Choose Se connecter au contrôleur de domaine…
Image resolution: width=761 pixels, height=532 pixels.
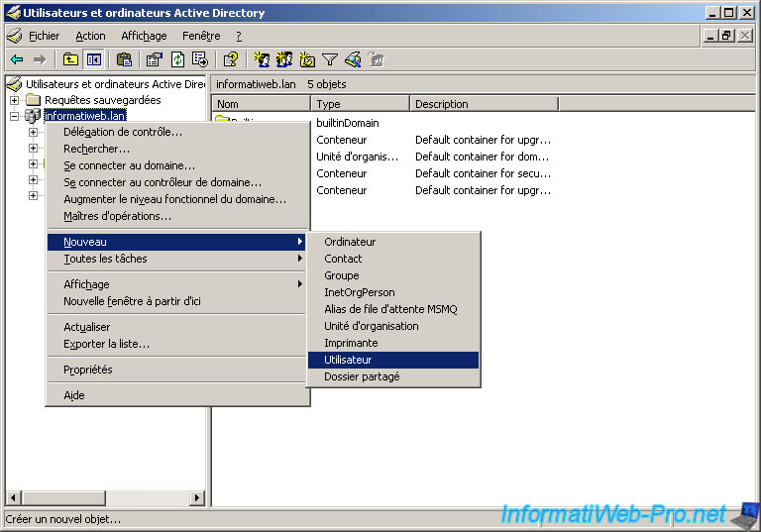pos(176,183)
